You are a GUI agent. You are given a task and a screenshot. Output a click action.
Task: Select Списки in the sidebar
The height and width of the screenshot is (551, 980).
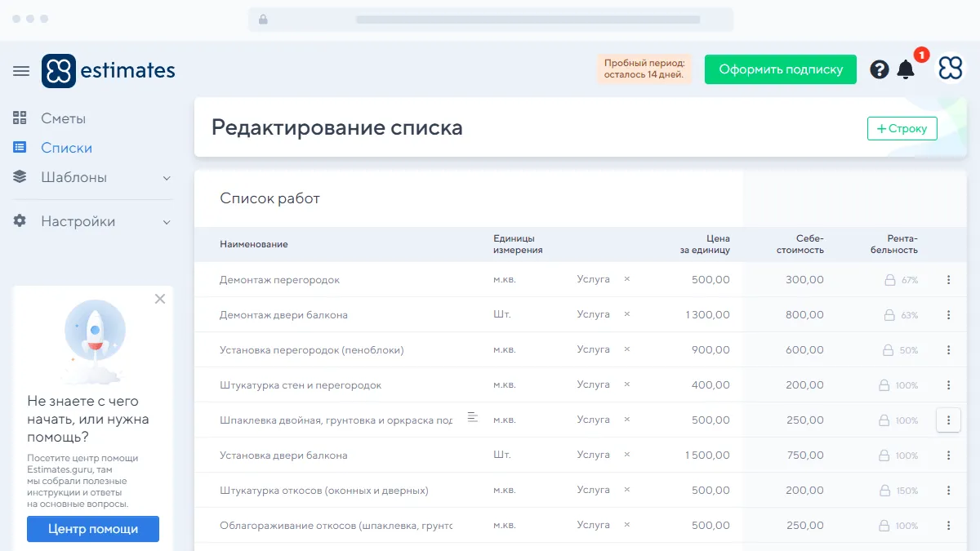pyautogui.click(x=66, y=148)
